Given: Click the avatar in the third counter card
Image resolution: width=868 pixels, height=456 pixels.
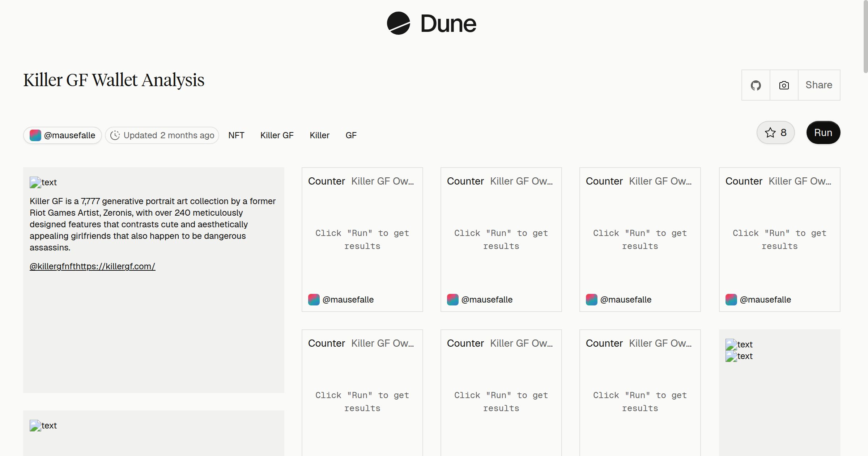Looking at the screenshot, I should point(591,300).
